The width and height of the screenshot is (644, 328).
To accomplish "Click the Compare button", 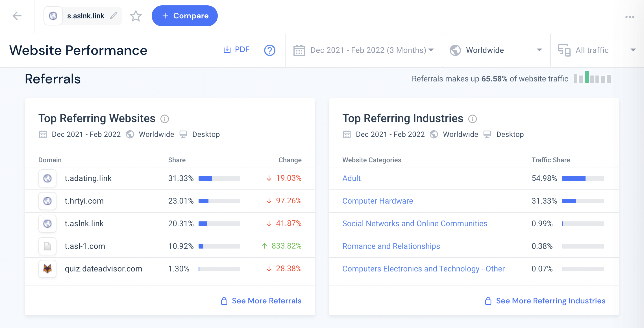I will click(185, 16).
